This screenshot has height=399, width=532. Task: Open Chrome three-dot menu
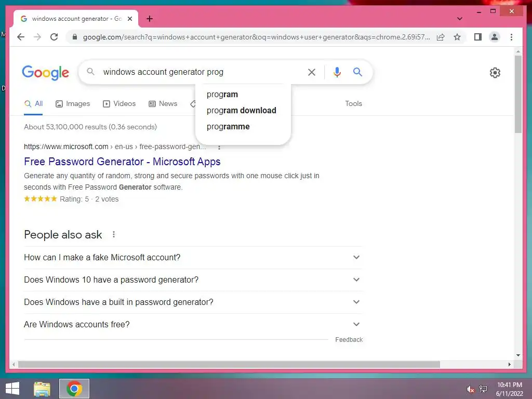tap(511, 37)
